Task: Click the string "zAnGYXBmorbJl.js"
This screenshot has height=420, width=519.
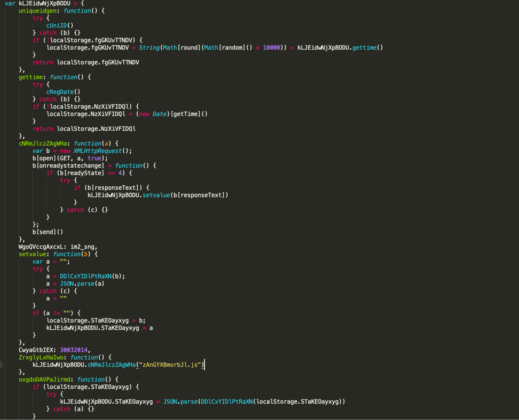Action: point(170,365)
